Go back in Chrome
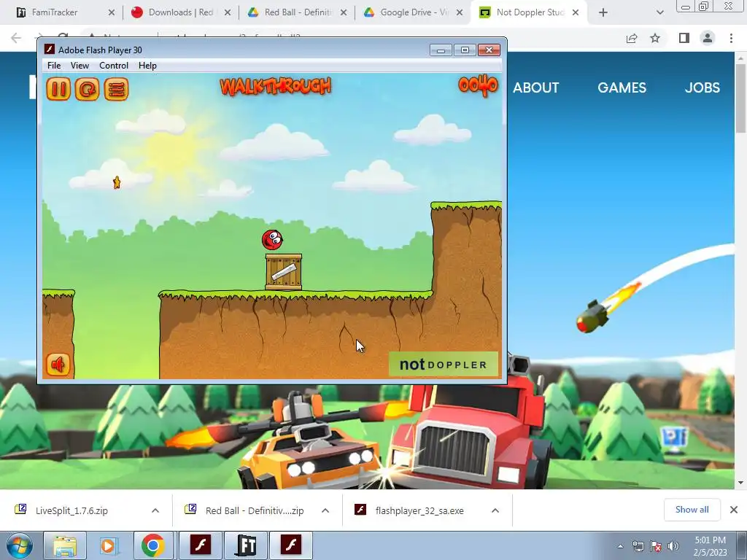Screen dimensions: 747x560 (x=16, y=38)
